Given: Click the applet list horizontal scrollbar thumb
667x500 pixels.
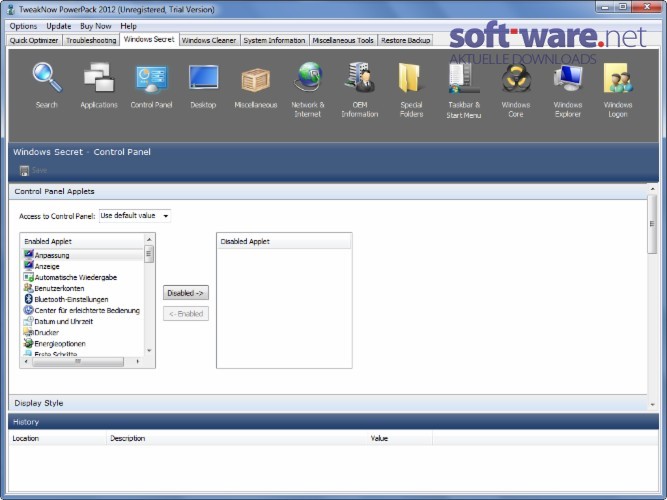Looking at the screenshot, I should (x=78, y=361).
